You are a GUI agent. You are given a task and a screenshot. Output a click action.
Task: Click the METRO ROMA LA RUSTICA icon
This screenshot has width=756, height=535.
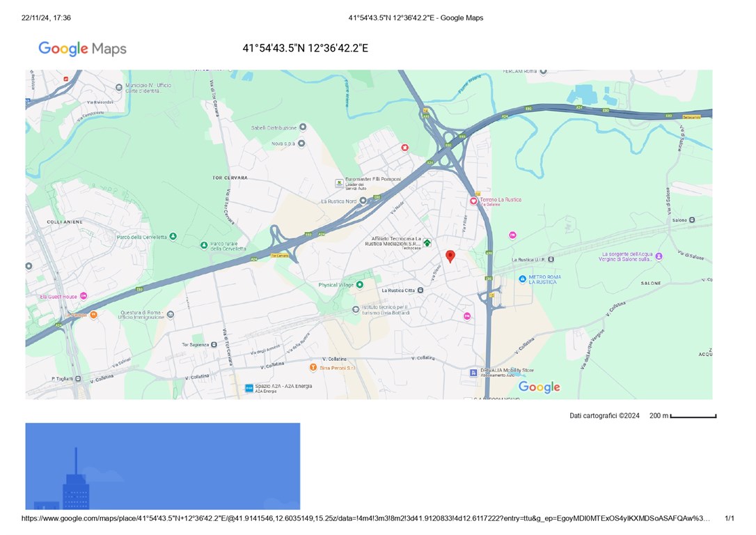point(522,279)
